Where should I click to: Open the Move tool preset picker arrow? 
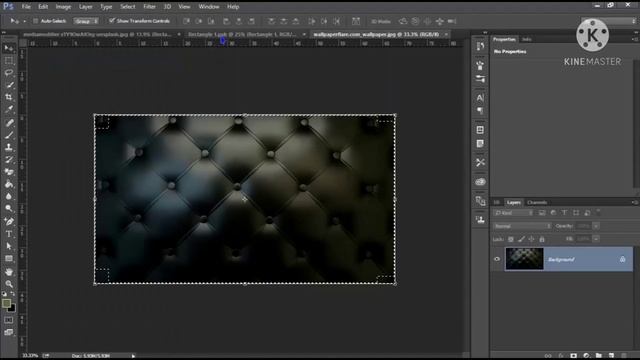click(x=24, y=21)
